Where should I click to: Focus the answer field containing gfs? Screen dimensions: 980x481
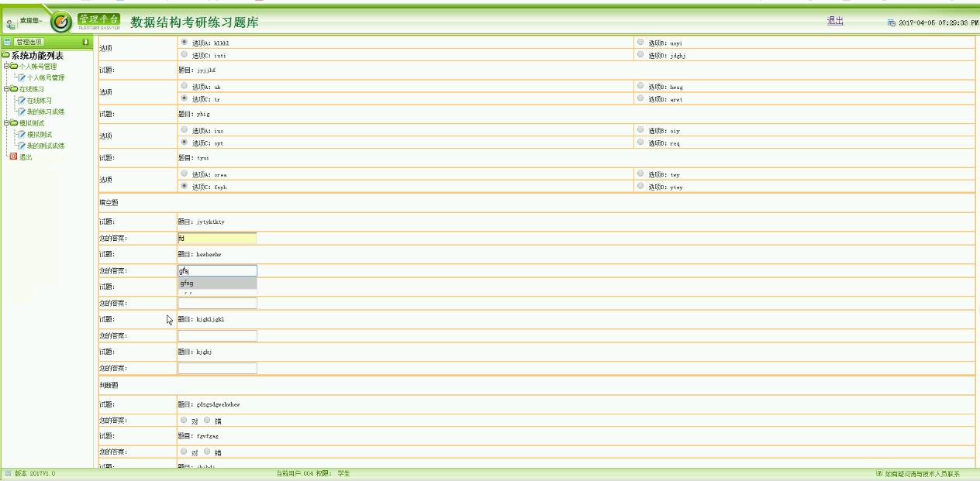pyautogui.click(x=217, y=270)
